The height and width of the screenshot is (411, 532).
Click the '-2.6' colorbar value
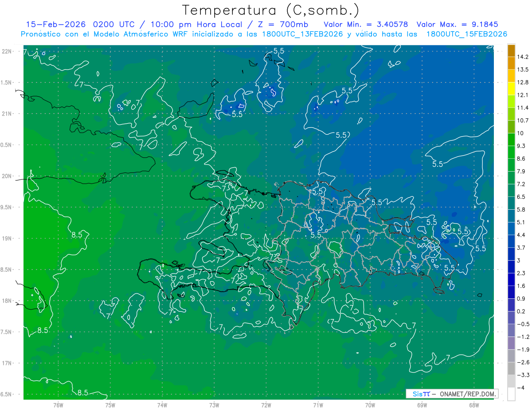tap(523, 363)
